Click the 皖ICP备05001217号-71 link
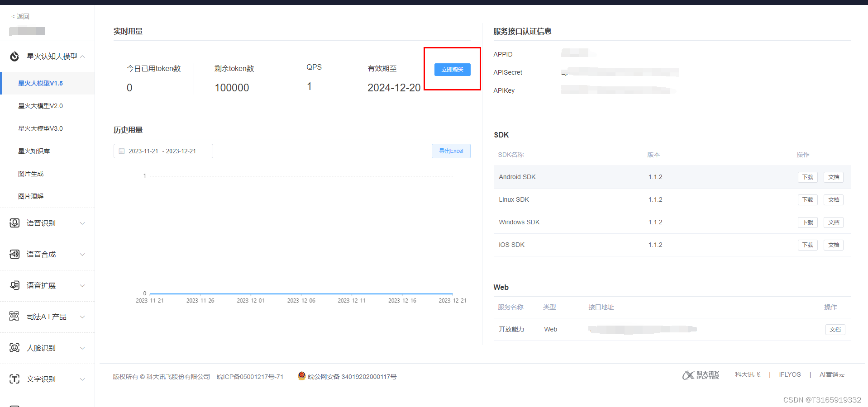This screenshot has width=868, height=407. coord(250,377)
